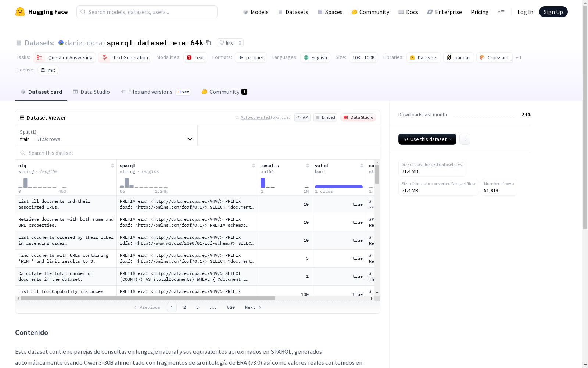Click the valid column class distribution bar

339,187
